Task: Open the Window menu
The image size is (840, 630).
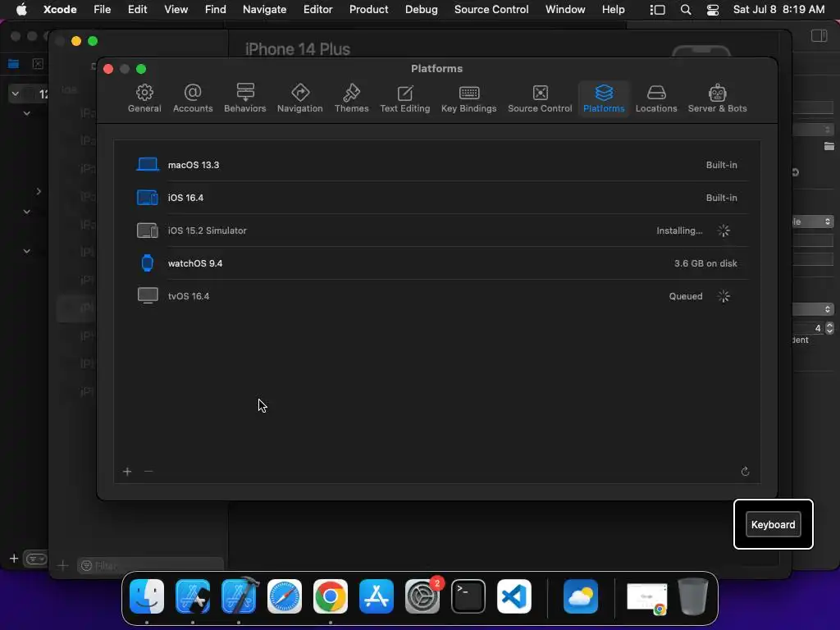Action: (565, 10)
